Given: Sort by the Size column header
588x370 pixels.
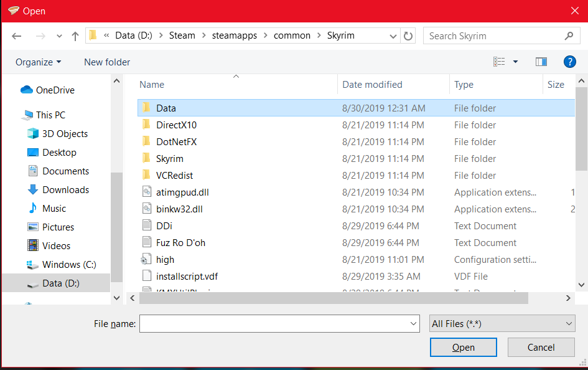Looking at the screenshot, I should coord(556,85).
